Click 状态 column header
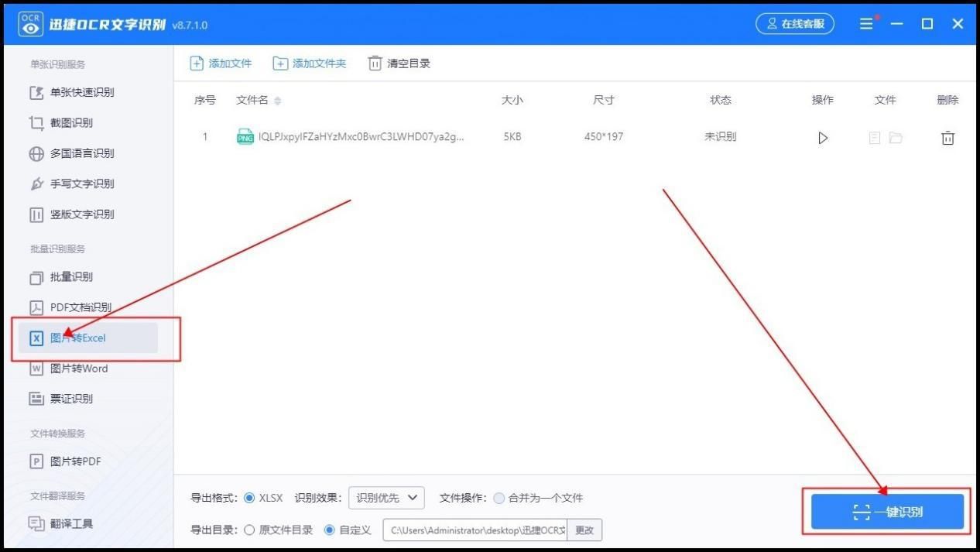980x552 pixels. pos(720,101)
